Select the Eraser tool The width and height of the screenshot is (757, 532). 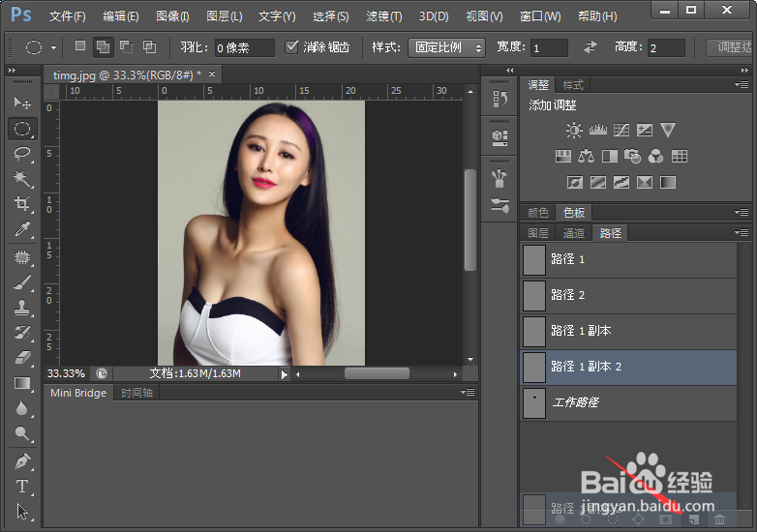pyautogui.click(x=22, y=358)
